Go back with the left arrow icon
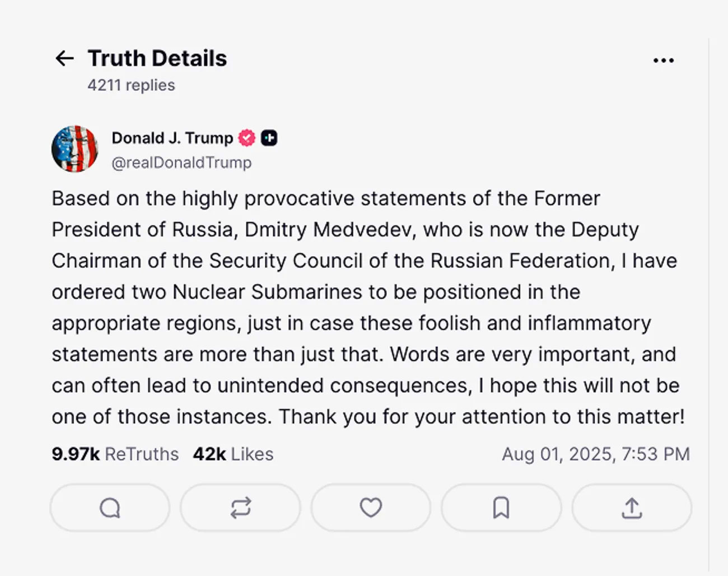This screenshot has height=576, width=728. pos(65,58)
